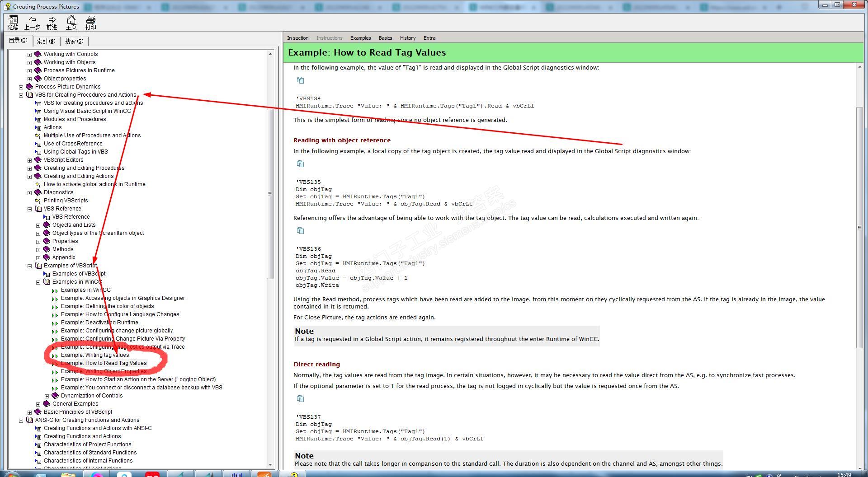The width and height of the screenshot is (868, 477).
Task: Expand the Working with Controls node
Action: click(x=29, y=55)
